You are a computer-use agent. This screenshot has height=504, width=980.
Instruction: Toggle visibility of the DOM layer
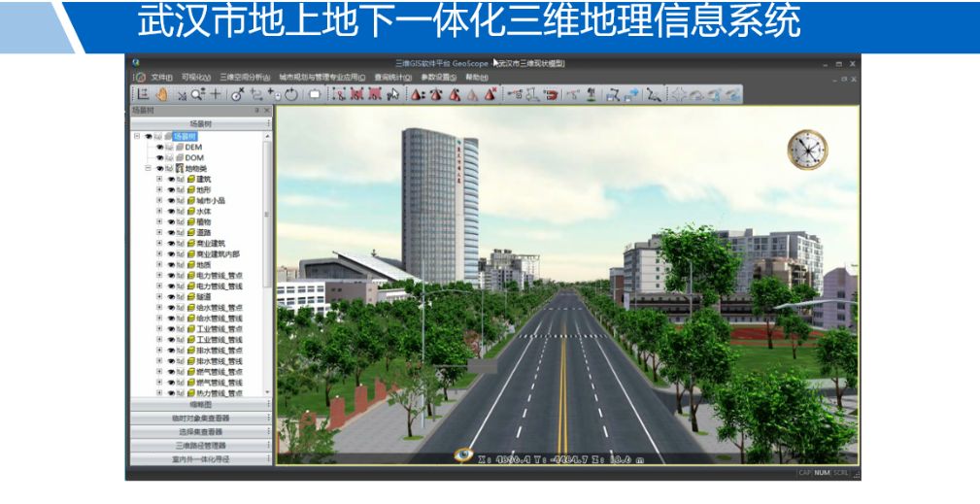click(160, 157)
